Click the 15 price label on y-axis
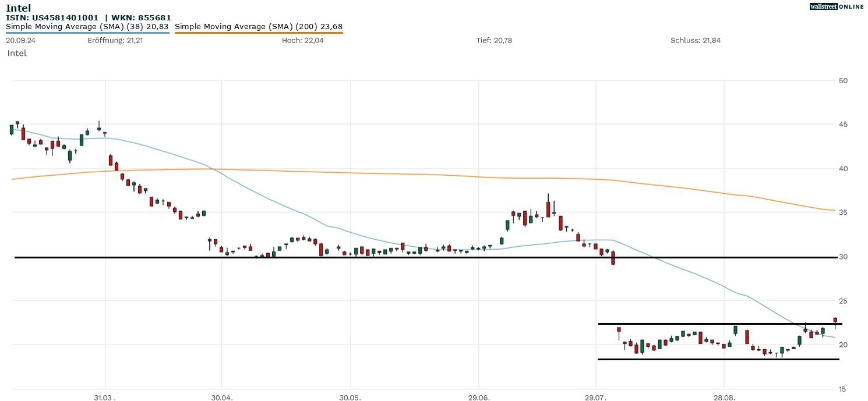 (x=843, y=389)
